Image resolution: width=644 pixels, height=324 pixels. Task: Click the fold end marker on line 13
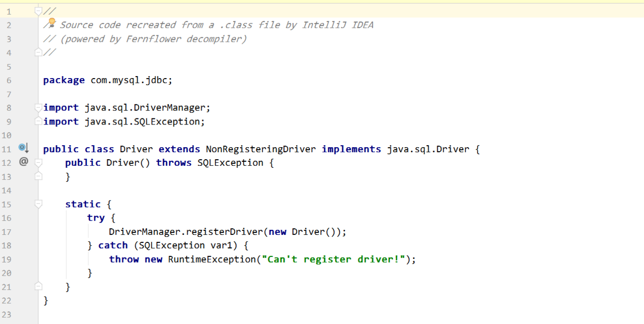pyautogui.click(x=38, y=176)
